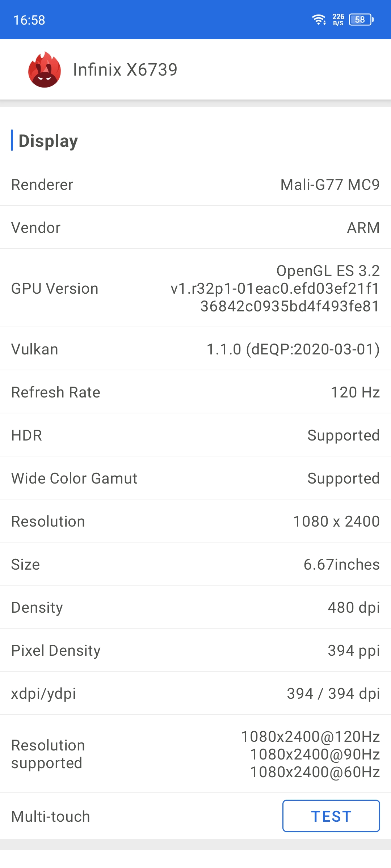Tap the 226 B/s network speed indicator
The image size is (391, 868).
click(x=338, y=20)
